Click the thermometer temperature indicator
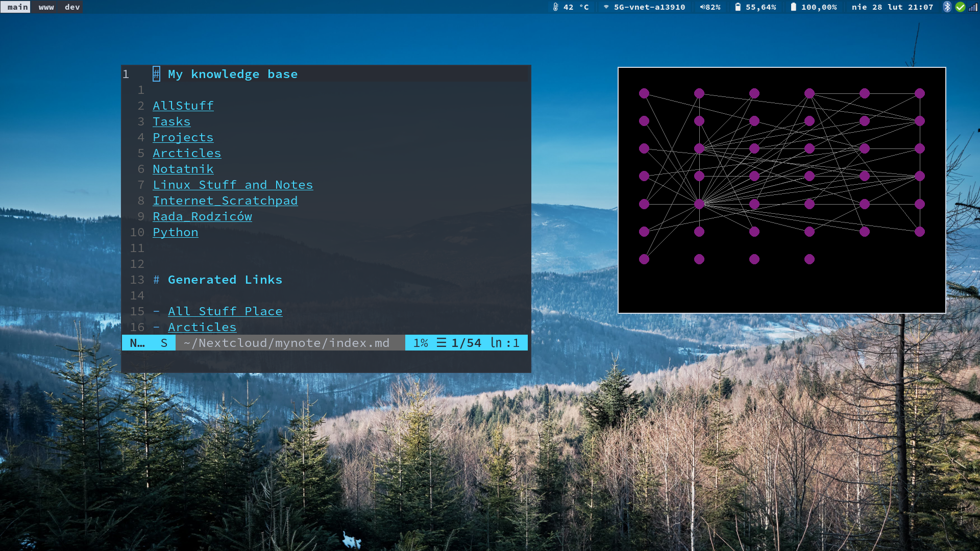The image size is (980, 551). tap(570, 7)
